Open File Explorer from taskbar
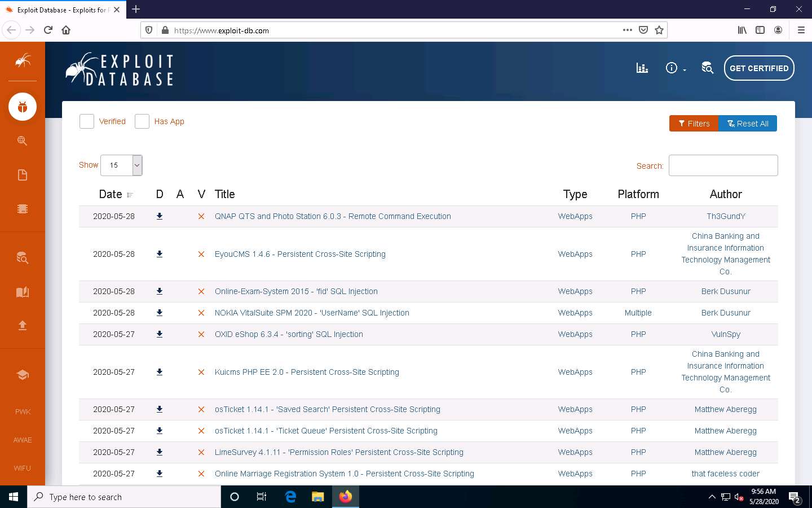Viewport: 812px width, 508px height. (x=318, y=497)
